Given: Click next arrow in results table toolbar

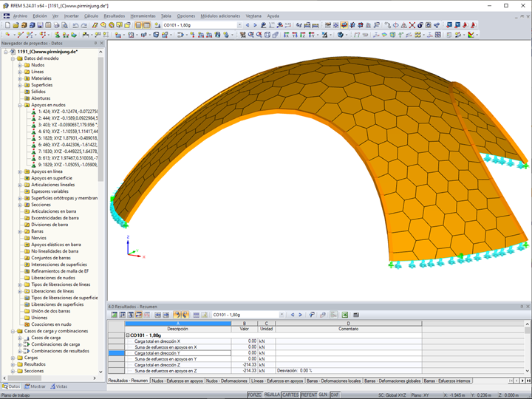Looking at the screenshot, I should tap(300, 315).
